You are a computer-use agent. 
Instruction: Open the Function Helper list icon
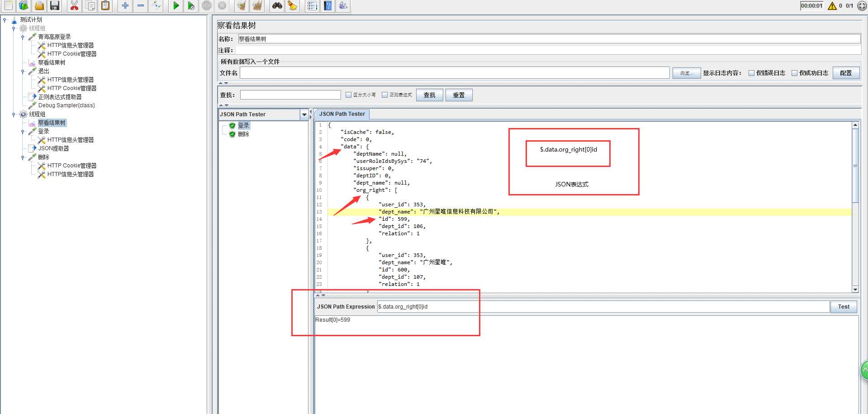[x=312, y=5]
